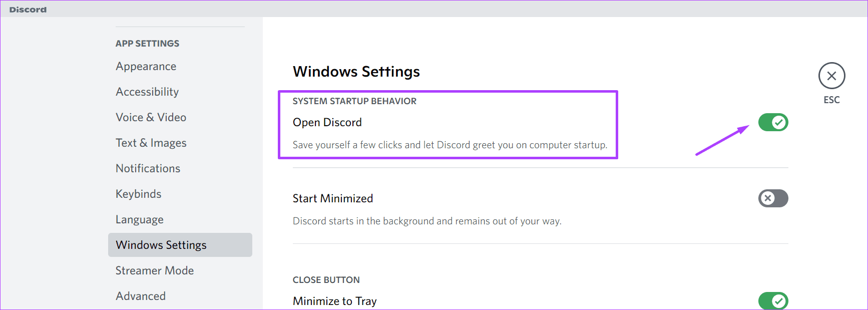Close settings with the ESC X icon
The width and height of the screenshot is (868, 310).
(831, 76)
